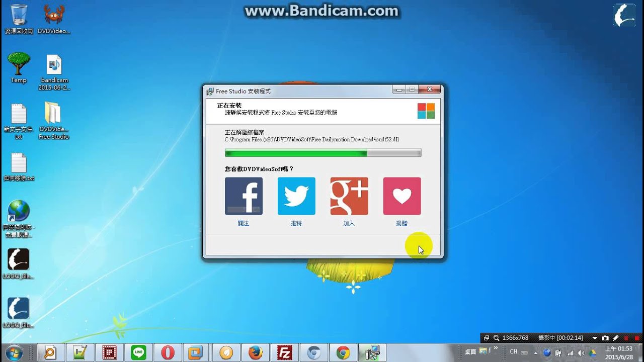Switch to the installer taskbar button
644x362 pixels.
[372, 352]
